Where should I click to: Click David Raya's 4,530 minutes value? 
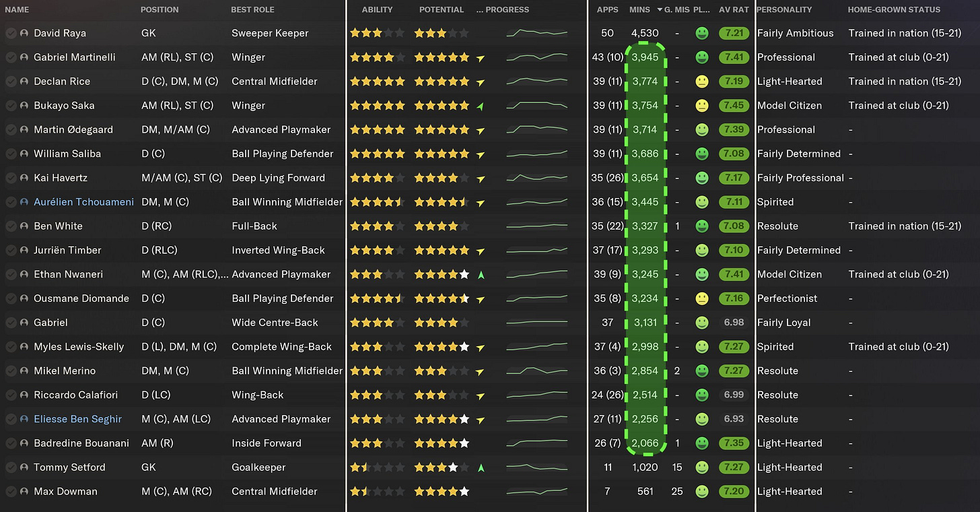point(644,33)
